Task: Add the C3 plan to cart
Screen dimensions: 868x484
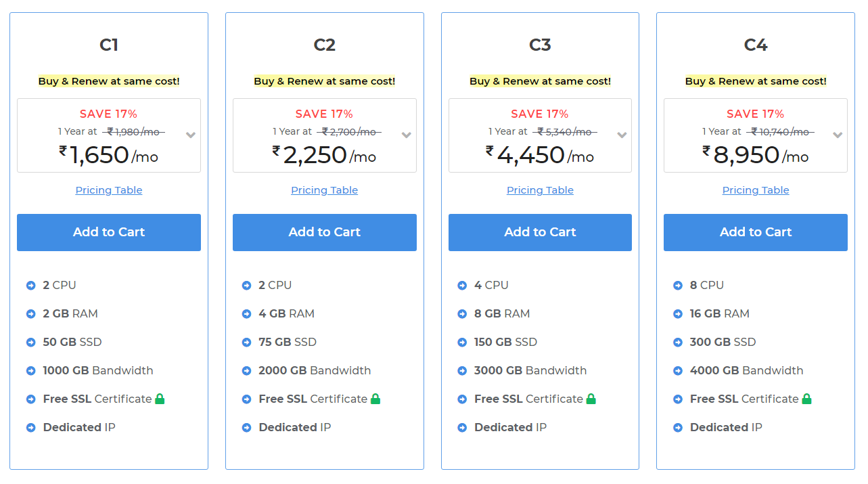Action: [x=540, y=232]
